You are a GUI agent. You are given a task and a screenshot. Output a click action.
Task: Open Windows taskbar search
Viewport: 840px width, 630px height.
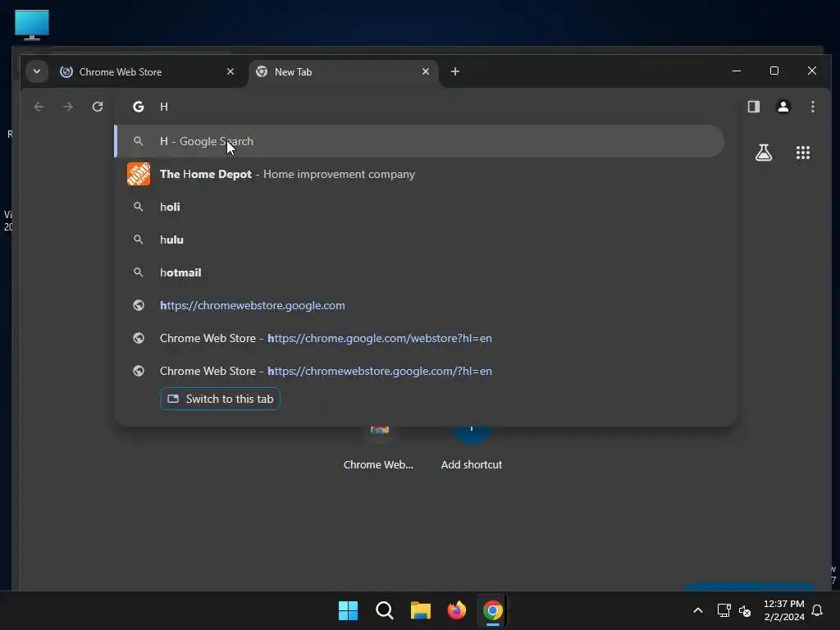[x=384, y=610]
